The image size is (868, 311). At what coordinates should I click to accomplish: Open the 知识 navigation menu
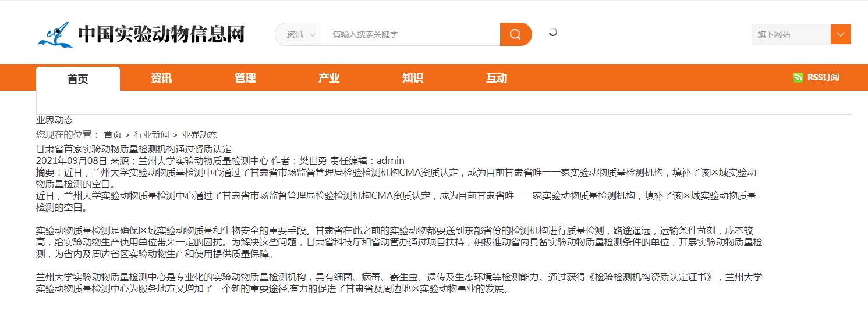(413, 78)
